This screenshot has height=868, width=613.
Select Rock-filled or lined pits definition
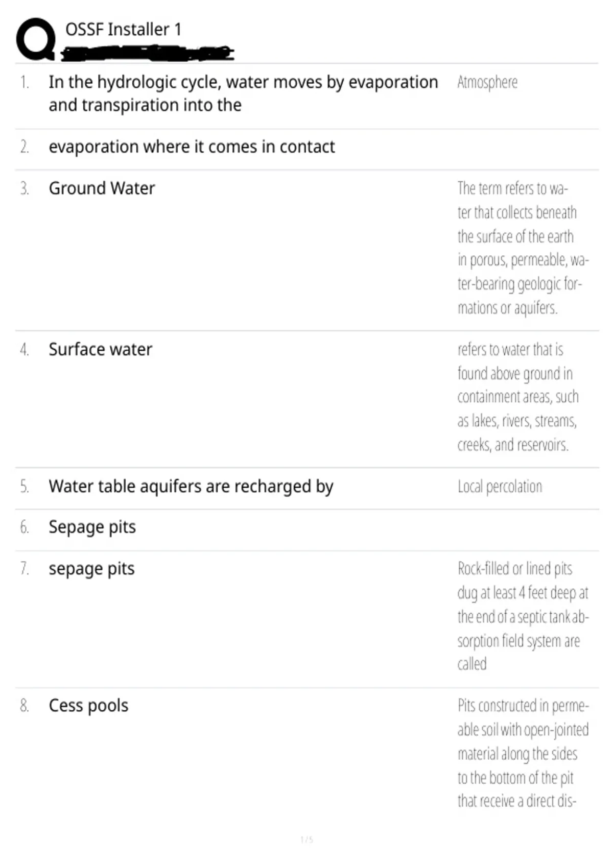523,616
